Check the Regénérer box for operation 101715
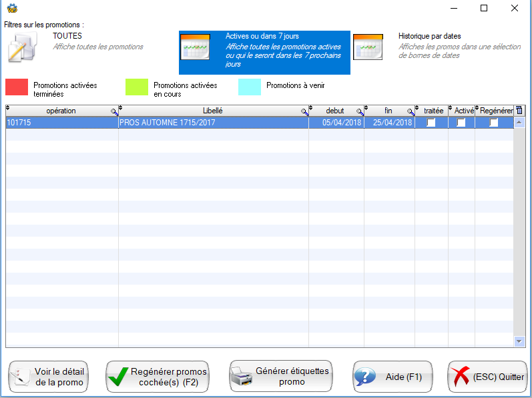This screenshot has height=398, width=532. pyautogui.click(x=494, y=123)
